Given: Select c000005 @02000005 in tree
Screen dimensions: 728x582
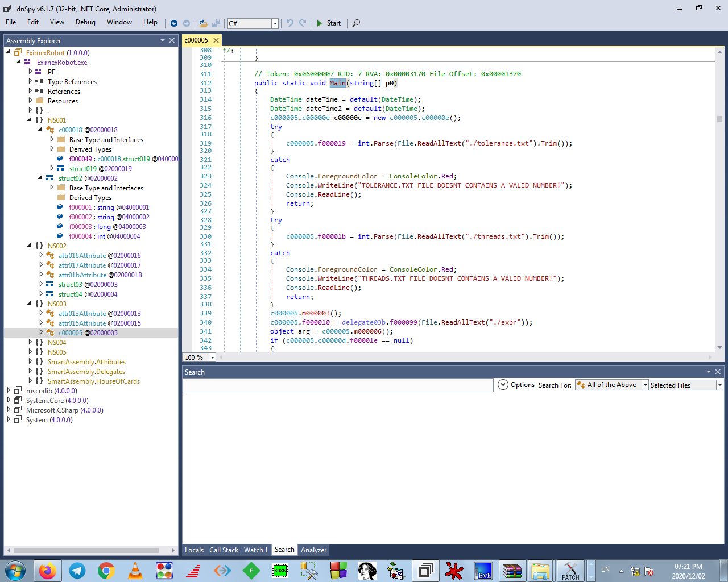Looking at the screenshot, I should point(88,333).
